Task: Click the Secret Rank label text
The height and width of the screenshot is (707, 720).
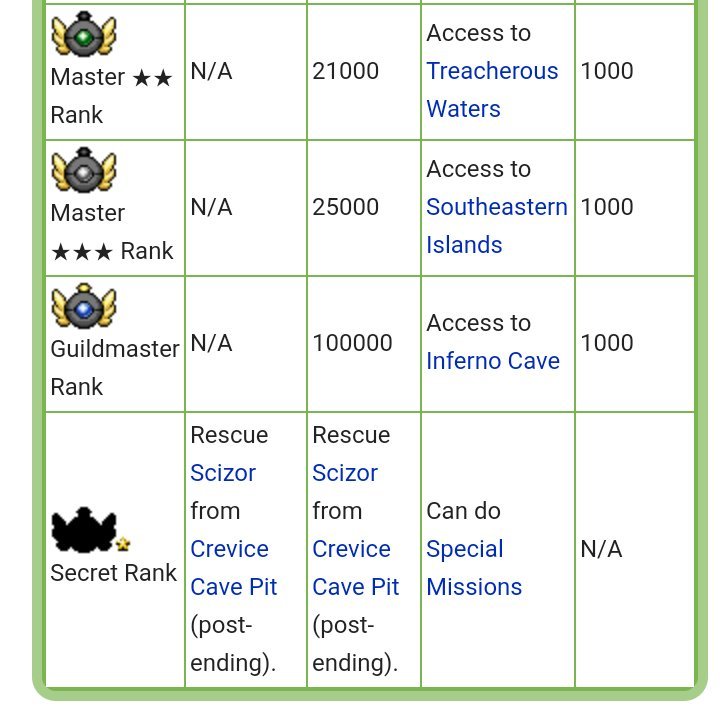Action: tap(113, 573)
